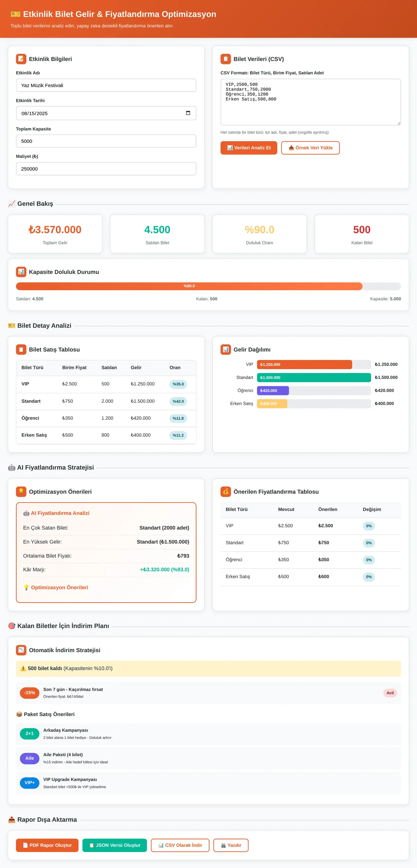Click the Kâr Marjı value +₺3.320.000

click(165, 570)
